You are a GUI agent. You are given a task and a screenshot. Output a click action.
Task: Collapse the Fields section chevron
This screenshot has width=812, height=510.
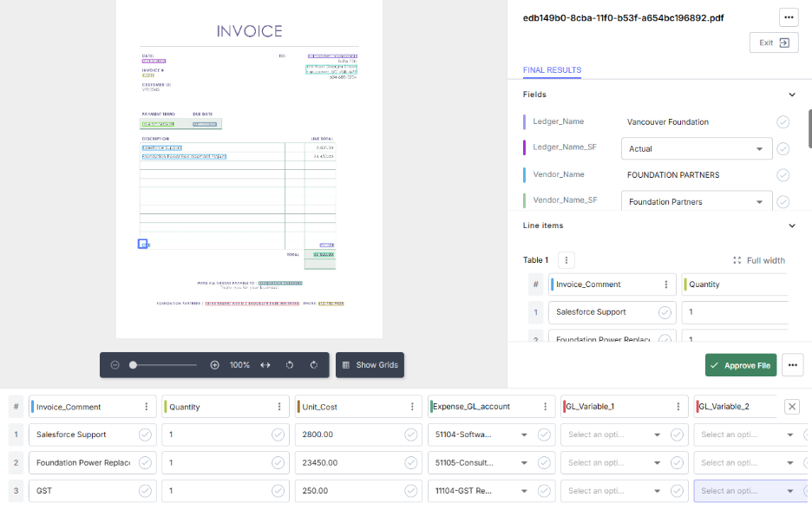point(792,95)
